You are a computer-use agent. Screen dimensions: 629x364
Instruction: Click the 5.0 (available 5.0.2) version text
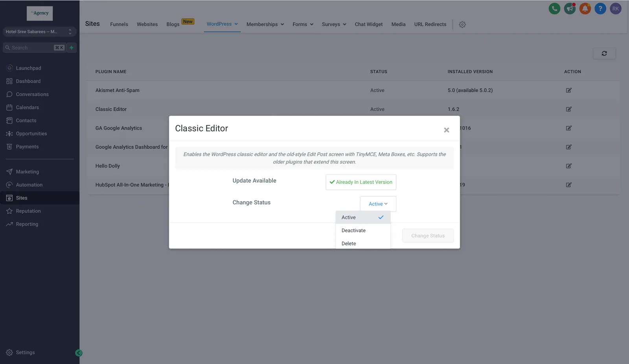pyautogui.click(x=470, y=90)
